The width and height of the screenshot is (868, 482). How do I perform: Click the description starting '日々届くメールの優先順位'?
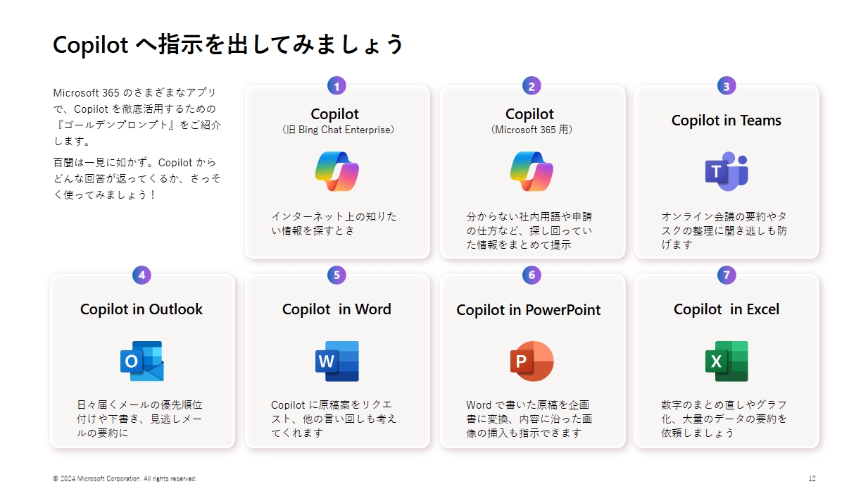(x=140, y=419)
